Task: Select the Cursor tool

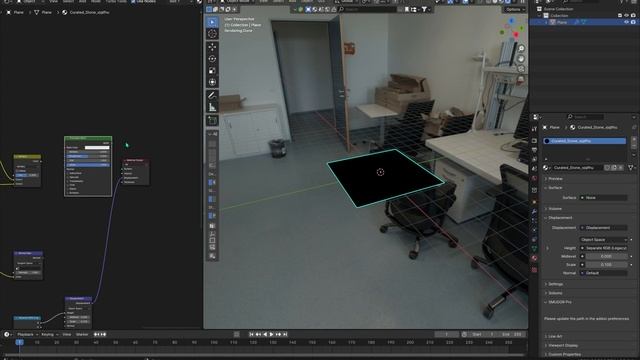Action: (x=212, y=34)
